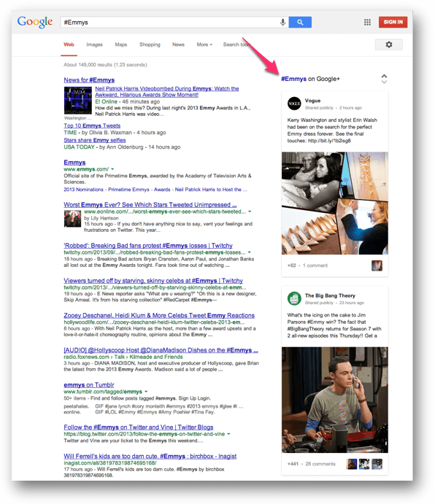
Task: Switch to the Maps tab
Action: tap(121, 44)
